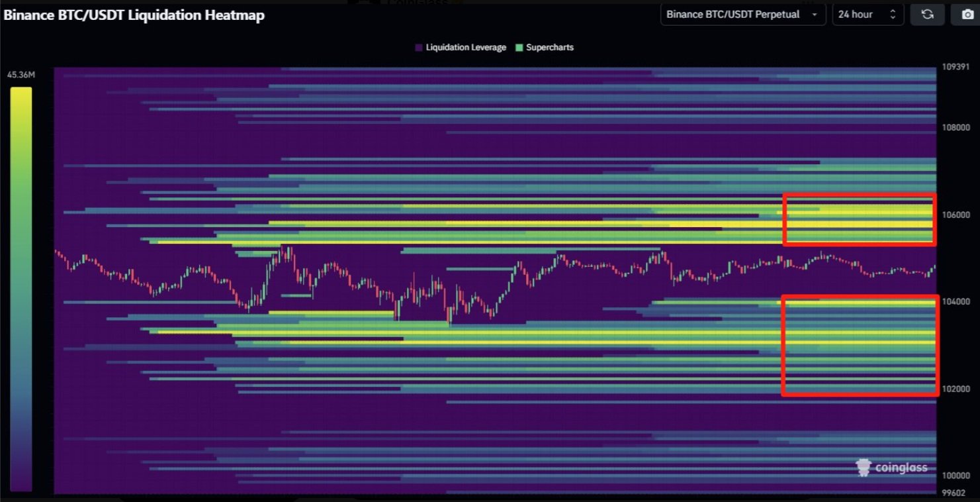Image resolution: width=980 pixels, height=502 pixels.
Task: Toggle the Supercharts legend item
Action: coord(545,48)
